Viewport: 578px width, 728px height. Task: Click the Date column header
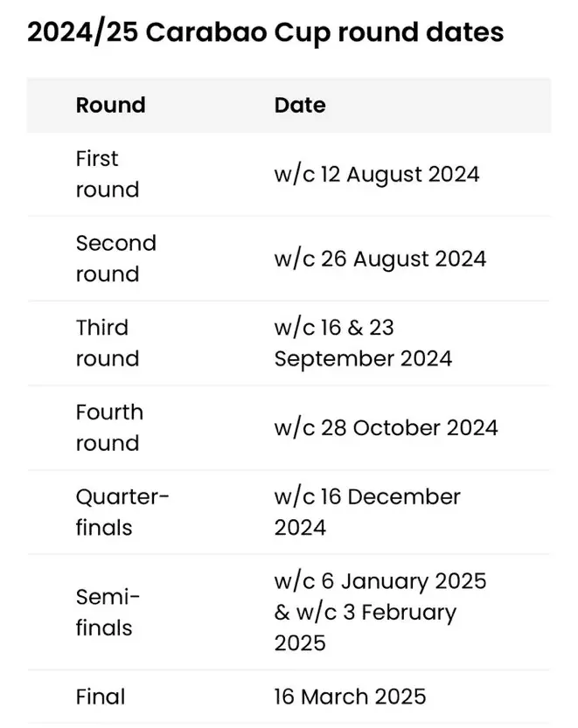[299, 105]
